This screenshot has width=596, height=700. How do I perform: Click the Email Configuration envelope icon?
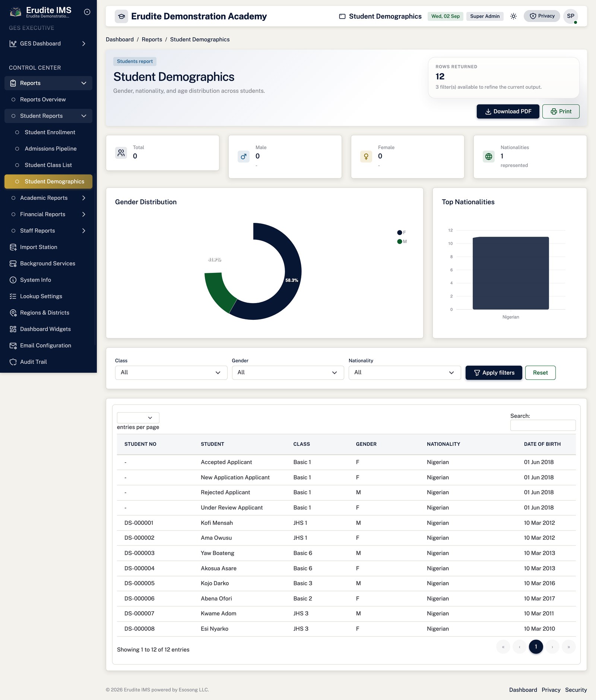[13, 346]
